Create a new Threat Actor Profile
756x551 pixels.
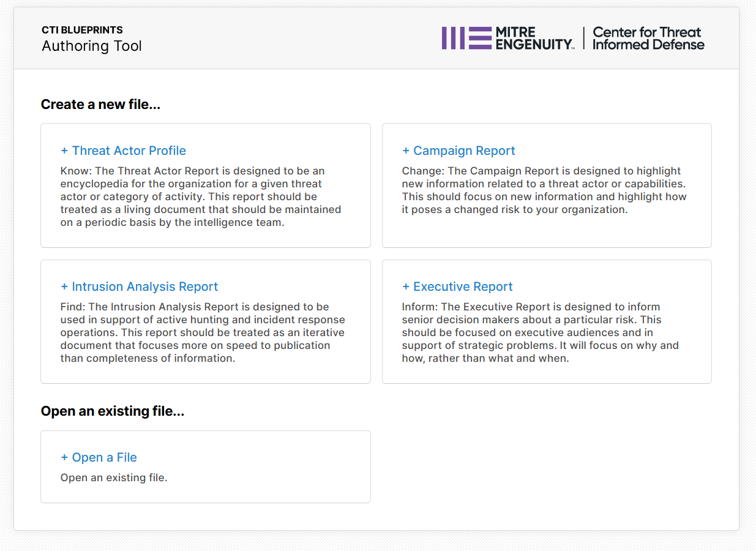129,150
